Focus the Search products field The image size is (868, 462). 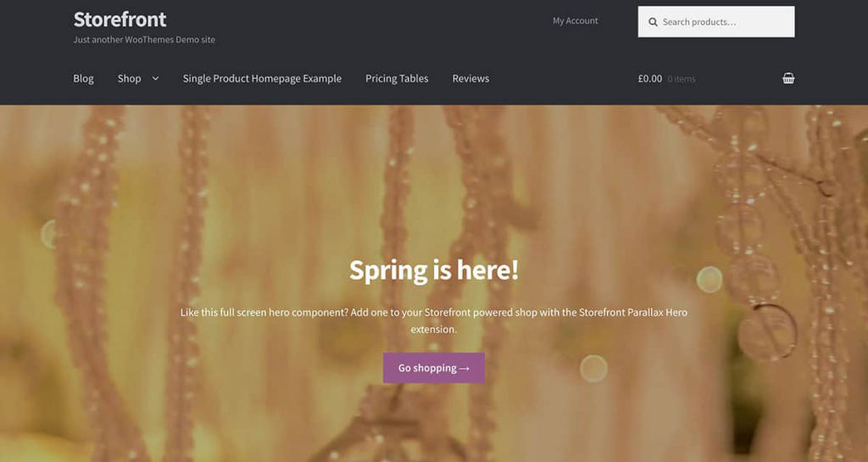click(716, 21)
